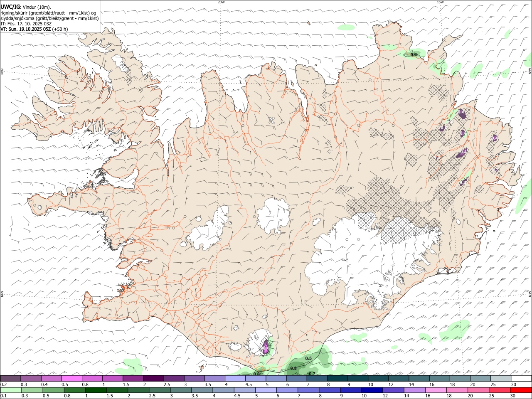Click the "UWC/IG: Vindur (10m)" title text

tap(26, 7)
